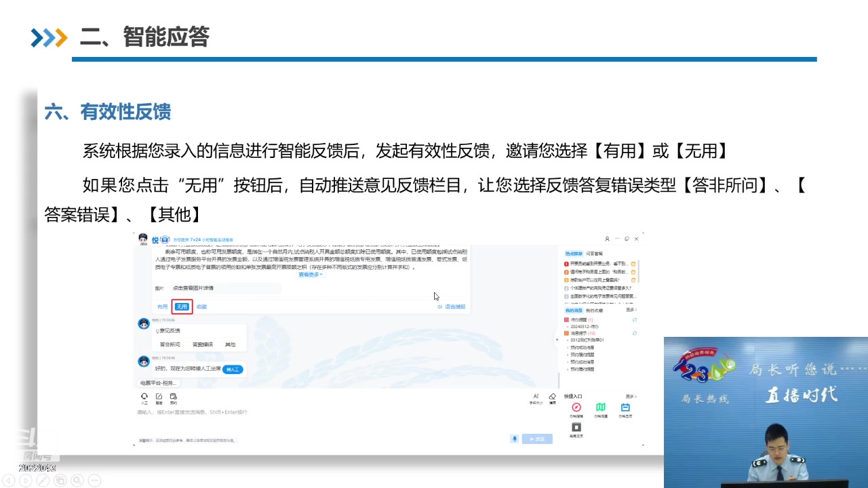Screen dimensions: 868x488
Task: Click the orange note icon beside the second hot topic
Action: pyautogui.click(x=633, y=272)
